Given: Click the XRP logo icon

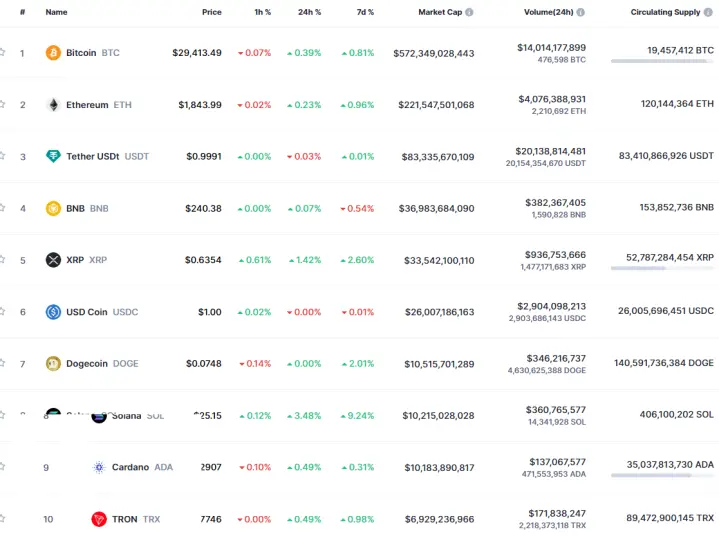Looking at the screenshot, I should pos(53,260).
